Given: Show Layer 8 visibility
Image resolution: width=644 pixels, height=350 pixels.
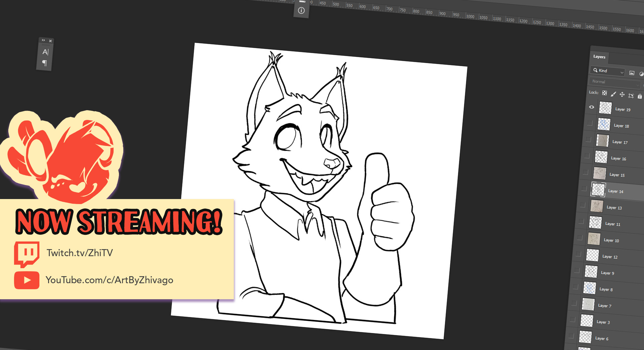Looking at the screenshot, I should [576, 287].
